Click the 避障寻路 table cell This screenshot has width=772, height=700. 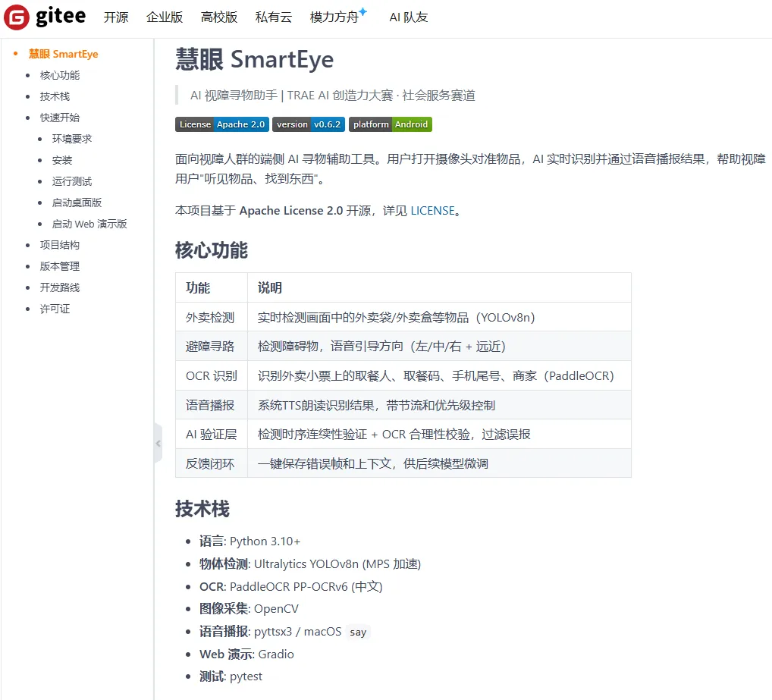click(x=212, y=347)
